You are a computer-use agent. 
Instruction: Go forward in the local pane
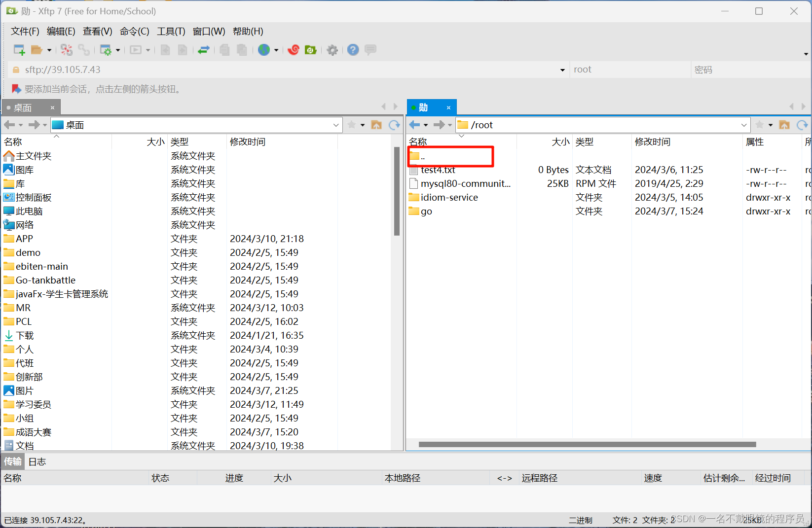pos(34,125)
